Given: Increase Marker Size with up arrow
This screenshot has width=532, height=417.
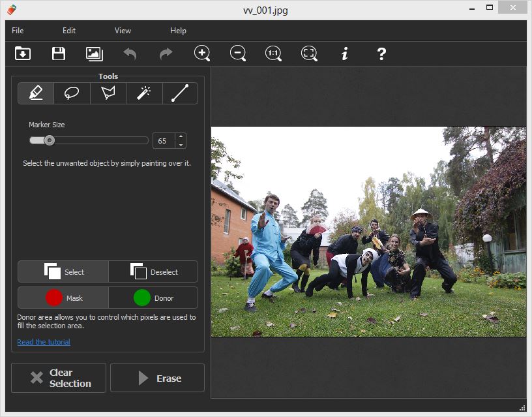Looking at the screenshot, I should click(181, 137).
